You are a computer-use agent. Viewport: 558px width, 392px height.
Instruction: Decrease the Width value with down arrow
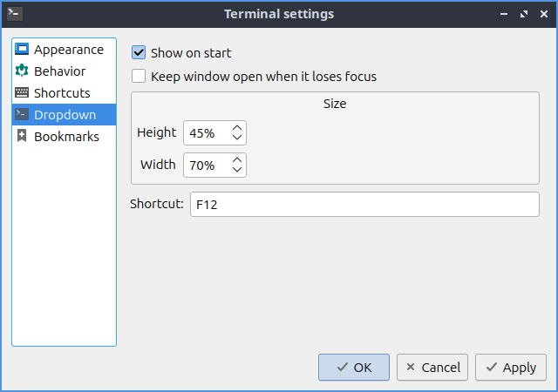(x=237, y=170)
